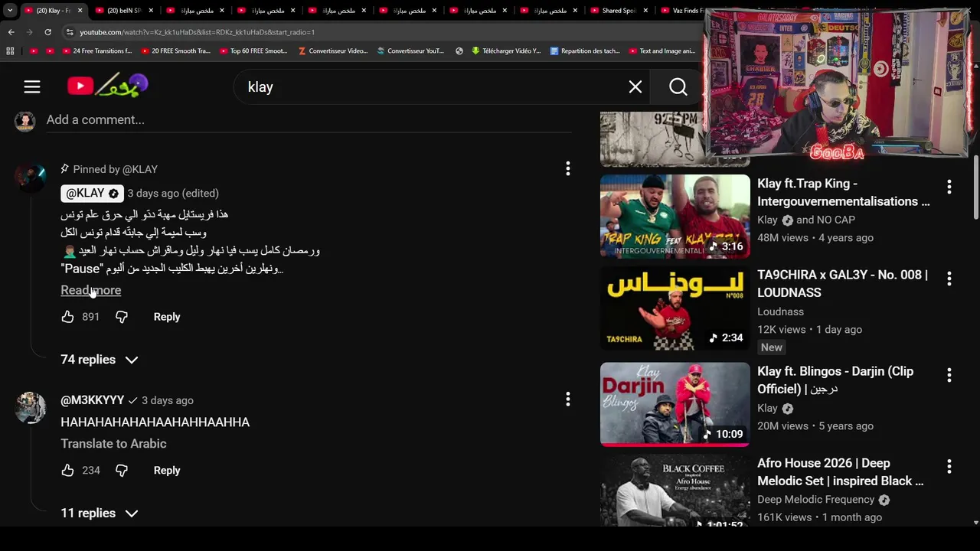Open Loudnass channel under TA9CHIRA video
The height and width of the screenshot is (551, 980).
[780, 311]
